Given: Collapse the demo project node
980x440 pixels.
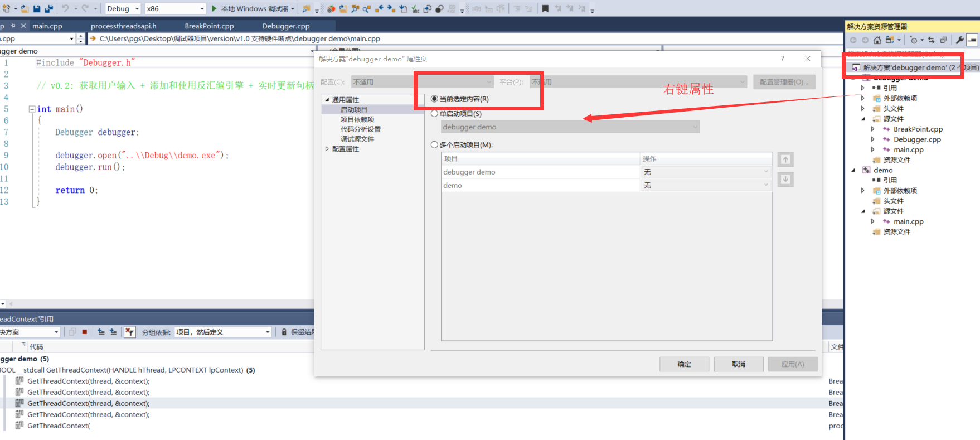Looking at the screenshot, I should [x=853, y=170].
